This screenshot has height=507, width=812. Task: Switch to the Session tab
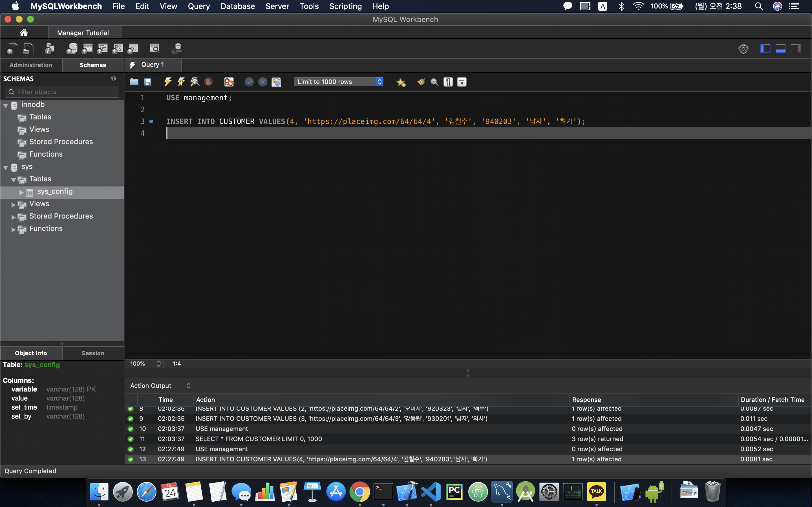(92, 353)
